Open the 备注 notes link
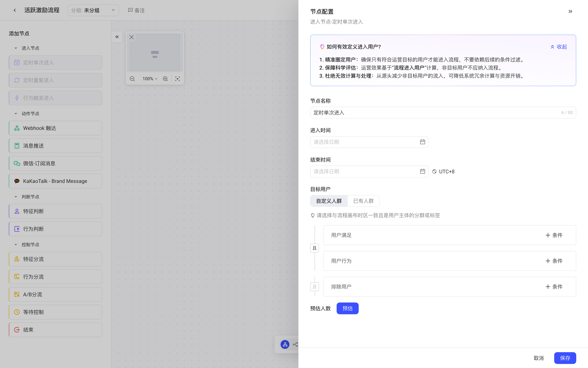The image size is (588, 368). (136, 10)
